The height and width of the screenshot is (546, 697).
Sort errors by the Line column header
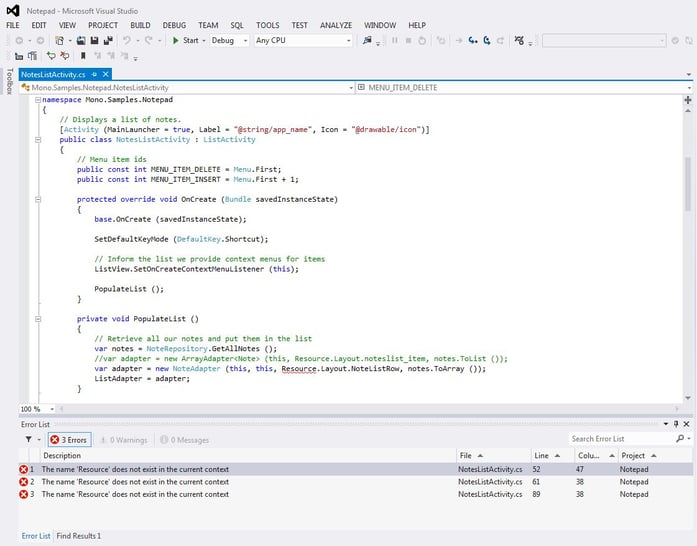(553, 456)
